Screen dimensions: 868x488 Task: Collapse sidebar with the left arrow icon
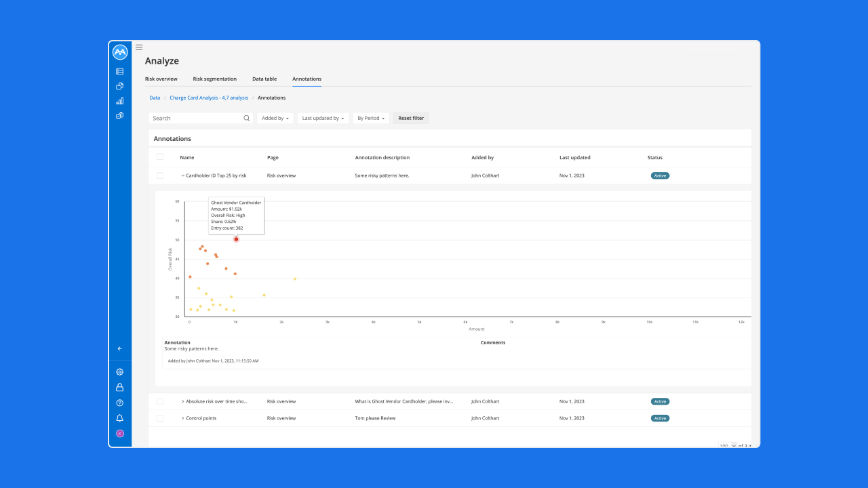tap(120, 348)
